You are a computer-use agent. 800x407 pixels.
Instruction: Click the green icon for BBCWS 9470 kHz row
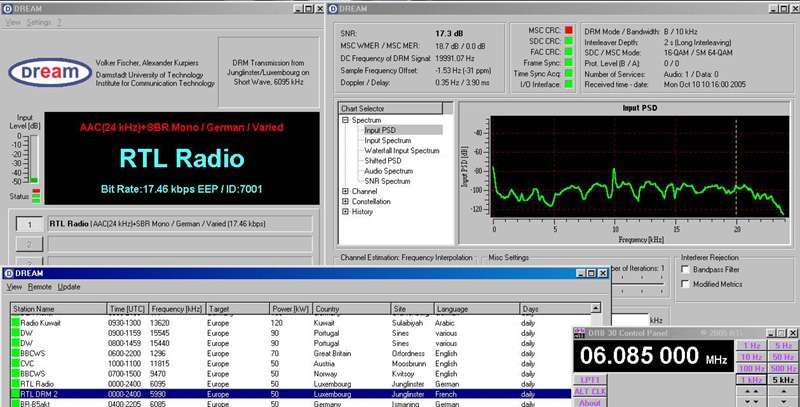pyautogui.click(x=15, y=374)
